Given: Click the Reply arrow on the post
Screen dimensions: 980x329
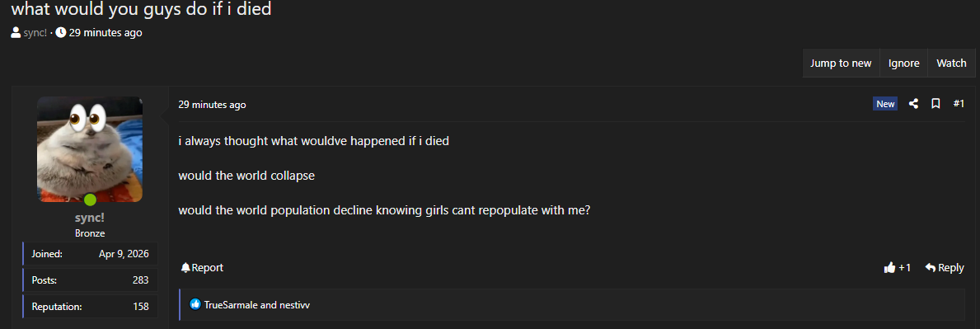Looking at the screenshot, I should [x=930, y=268].
